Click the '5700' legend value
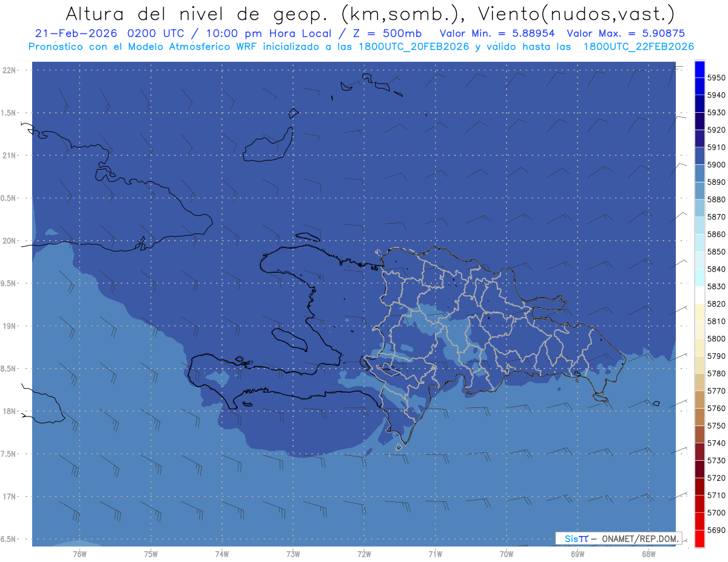The image size is (728, 562). (x=716, y=512)
